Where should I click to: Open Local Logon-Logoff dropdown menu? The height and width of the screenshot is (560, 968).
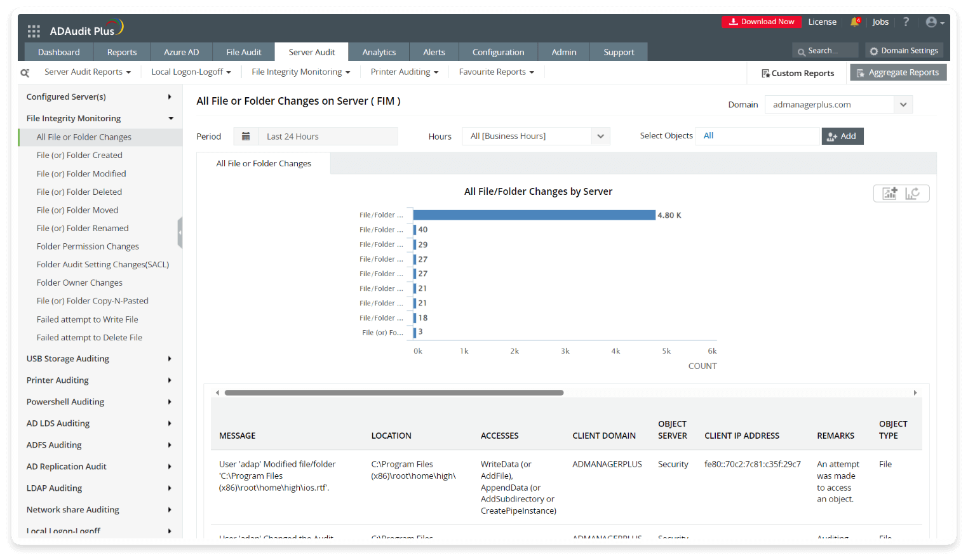191,72
